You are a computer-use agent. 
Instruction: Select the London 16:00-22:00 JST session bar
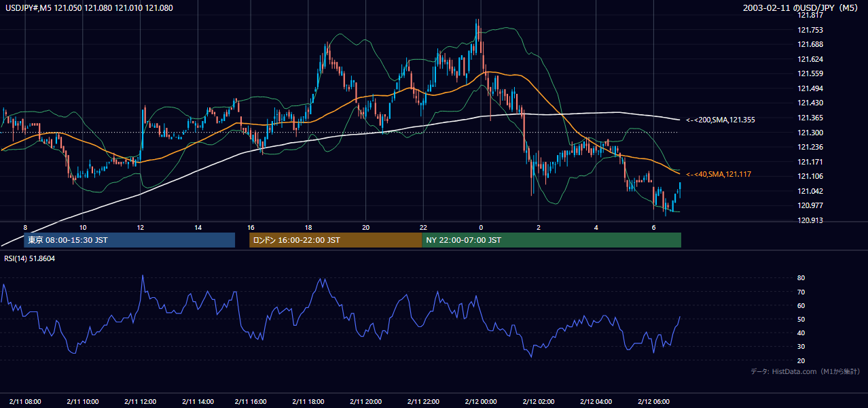coord(336,240)
